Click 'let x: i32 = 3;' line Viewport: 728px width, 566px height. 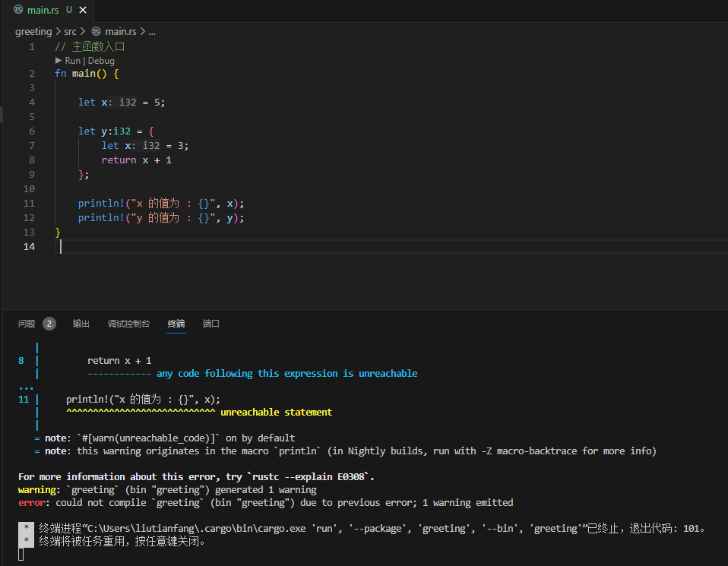[x=145, y=145]
